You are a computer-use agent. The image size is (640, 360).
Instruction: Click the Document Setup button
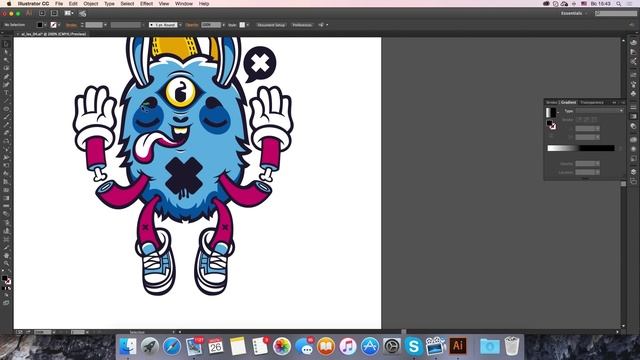click(271, 25)
